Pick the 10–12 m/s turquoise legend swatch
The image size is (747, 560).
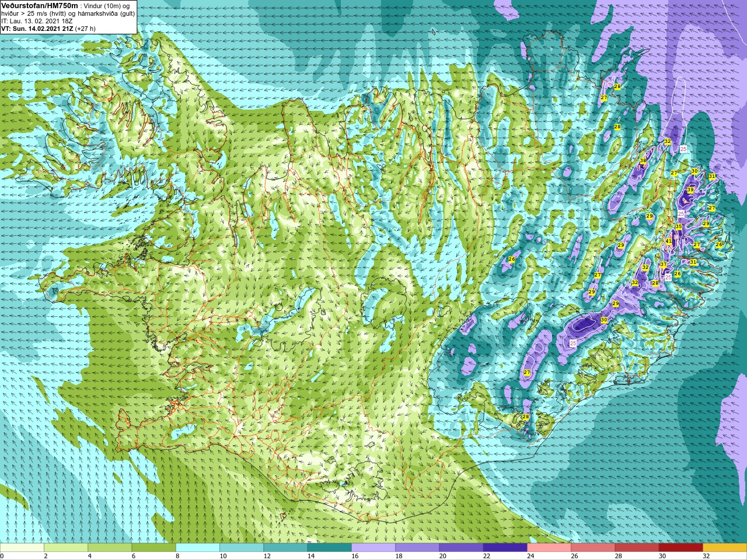242,548
